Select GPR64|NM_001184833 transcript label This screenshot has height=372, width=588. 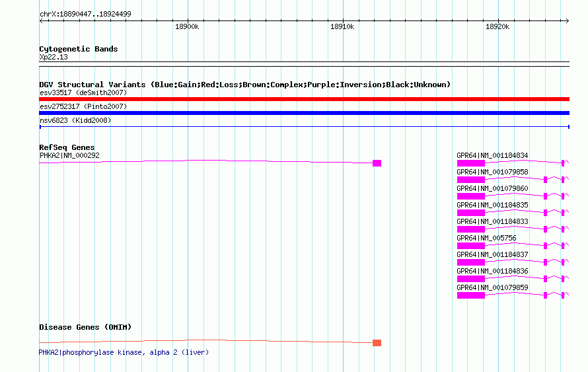click(492, 221)
